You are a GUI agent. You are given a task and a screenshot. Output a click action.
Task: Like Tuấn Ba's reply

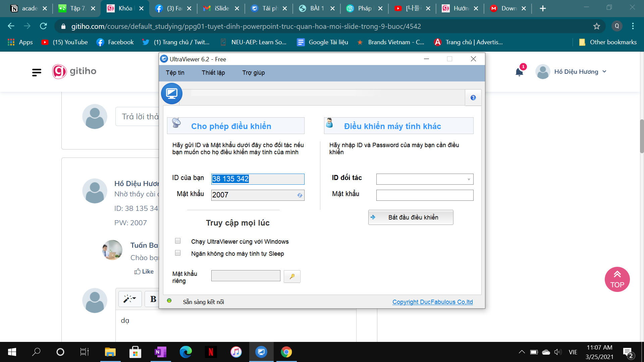tap(144, 271)
